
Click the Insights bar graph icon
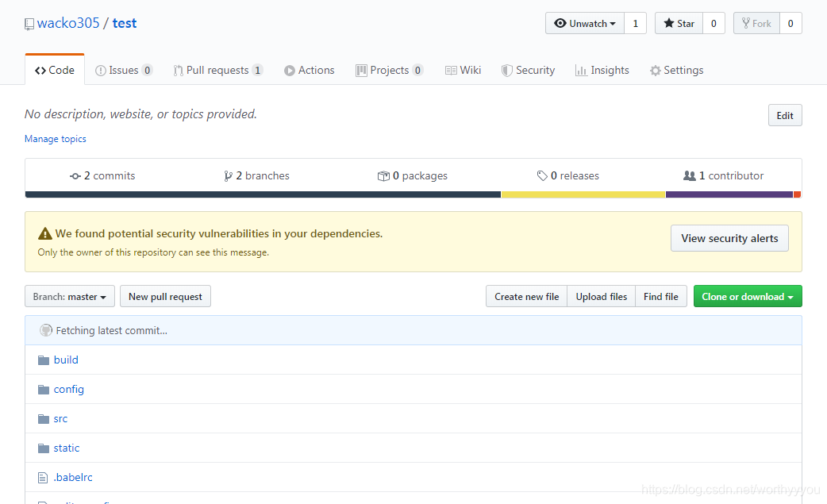click(x=581, y=71)
